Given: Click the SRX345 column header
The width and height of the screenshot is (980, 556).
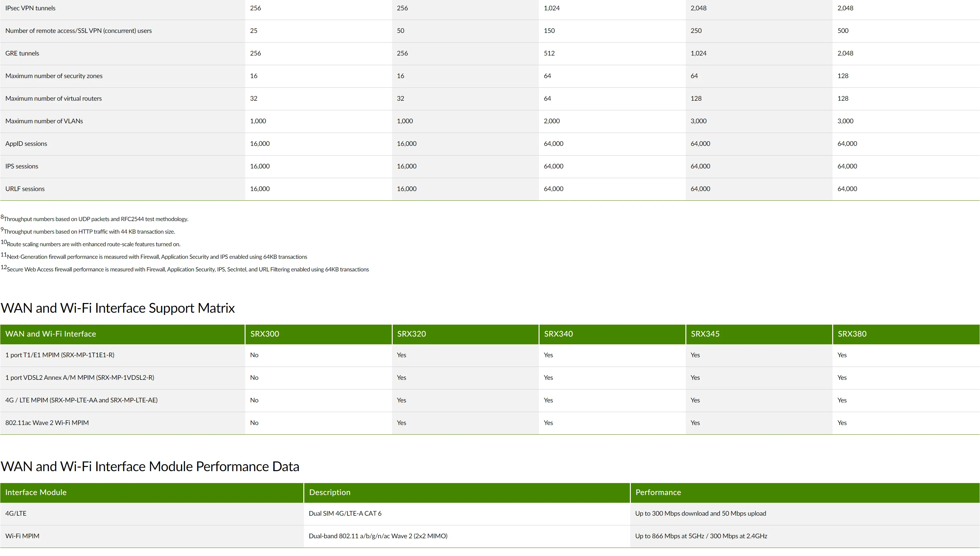Looking at the screenshot, I should (705, 334).
